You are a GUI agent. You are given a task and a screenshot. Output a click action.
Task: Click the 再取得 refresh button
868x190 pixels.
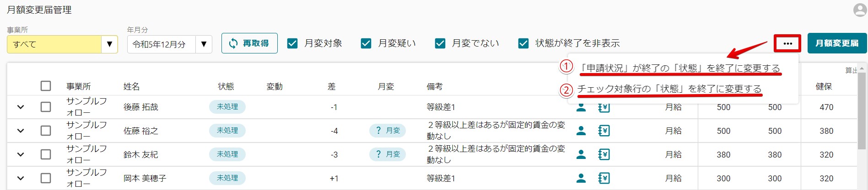click(249, 43)
